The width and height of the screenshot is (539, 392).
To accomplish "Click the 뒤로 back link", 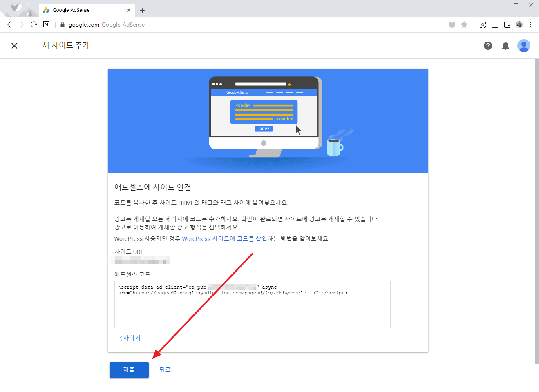I will 165,370.
